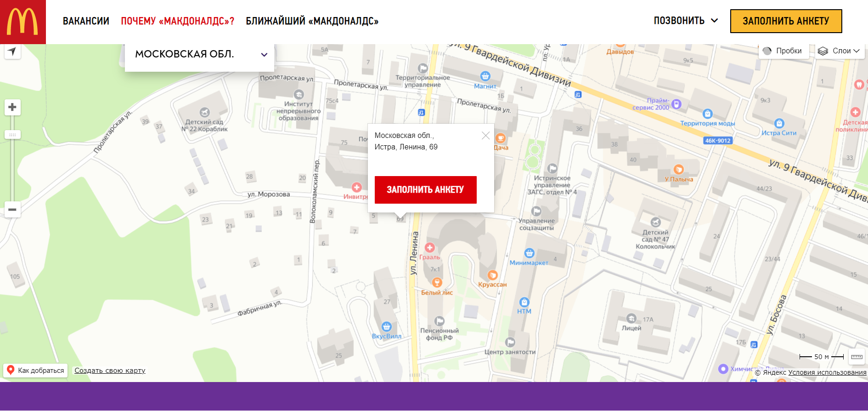Image resolution: width=868 pixels, height=411 pixels.
Task: Close the Истра address popup balloon
Action: tap(485, 136)
